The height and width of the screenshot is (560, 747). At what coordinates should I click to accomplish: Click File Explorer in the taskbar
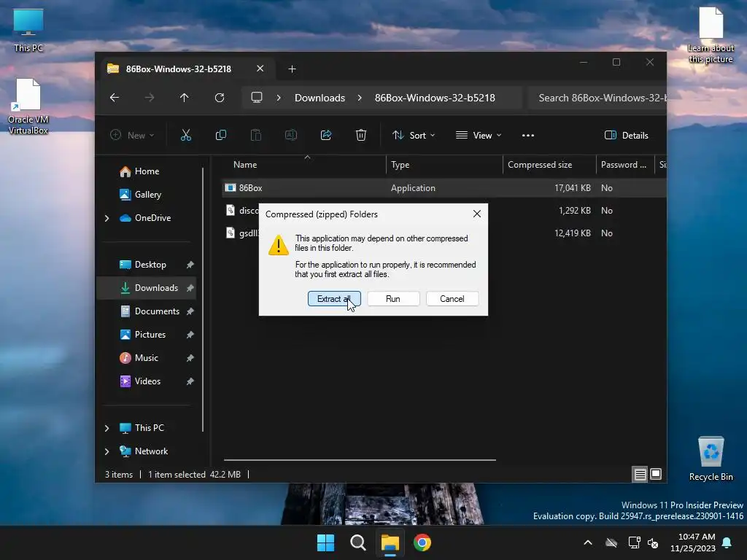(390, 542)
